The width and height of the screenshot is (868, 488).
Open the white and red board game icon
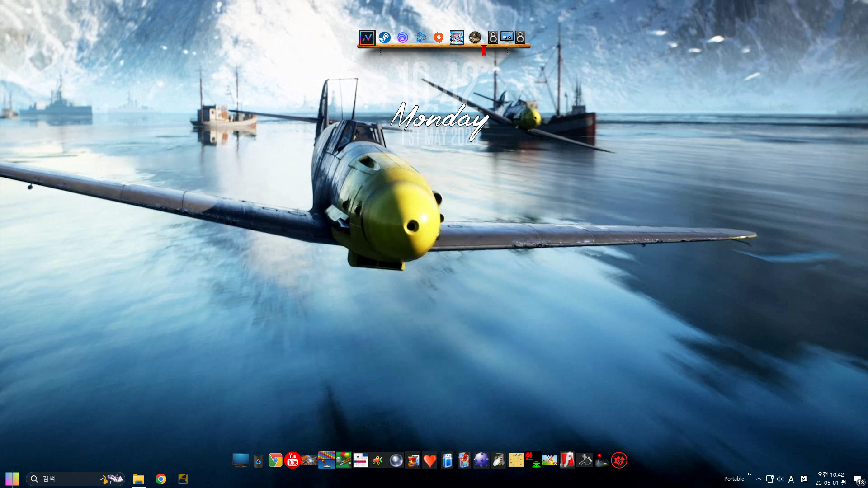360,460
